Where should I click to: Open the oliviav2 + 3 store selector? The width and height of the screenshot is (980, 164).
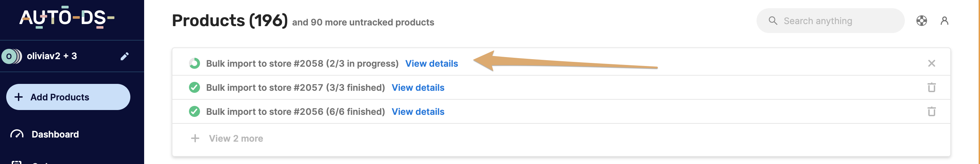pyautogui.click(x=52, y=56)
